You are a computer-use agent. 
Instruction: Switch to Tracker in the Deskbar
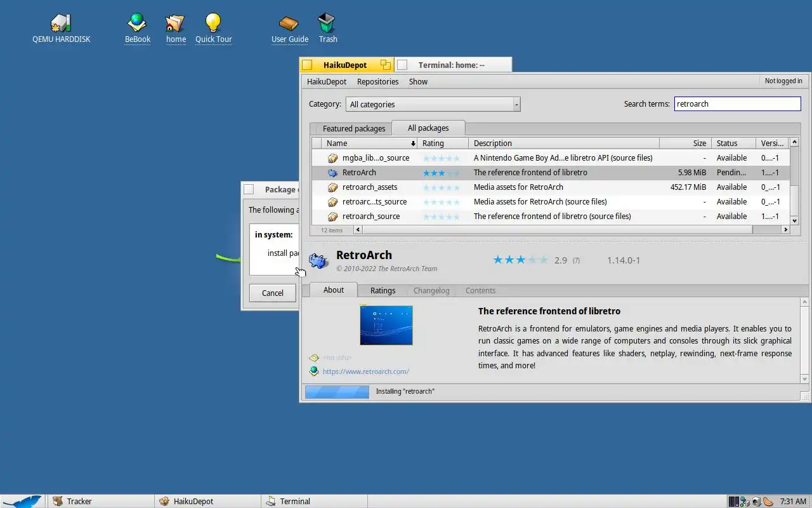coord(100,501)
